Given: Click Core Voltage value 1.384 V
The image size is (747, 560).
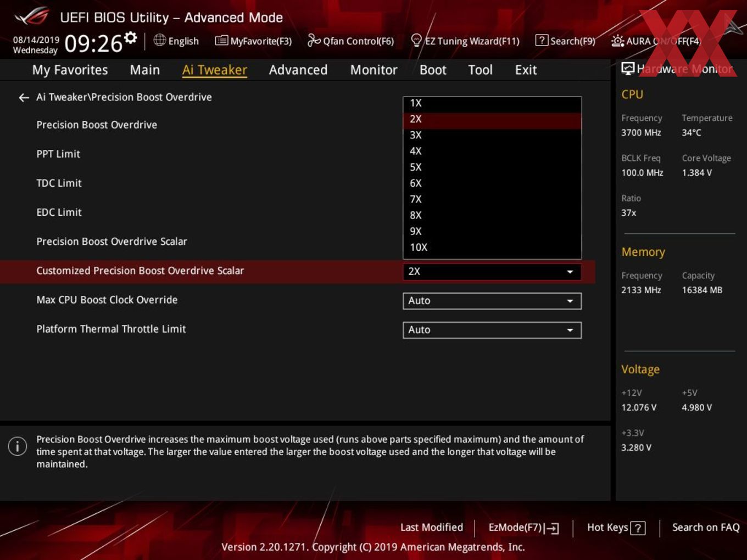Looking at the screenshot, I should click(x=697, y=173).
